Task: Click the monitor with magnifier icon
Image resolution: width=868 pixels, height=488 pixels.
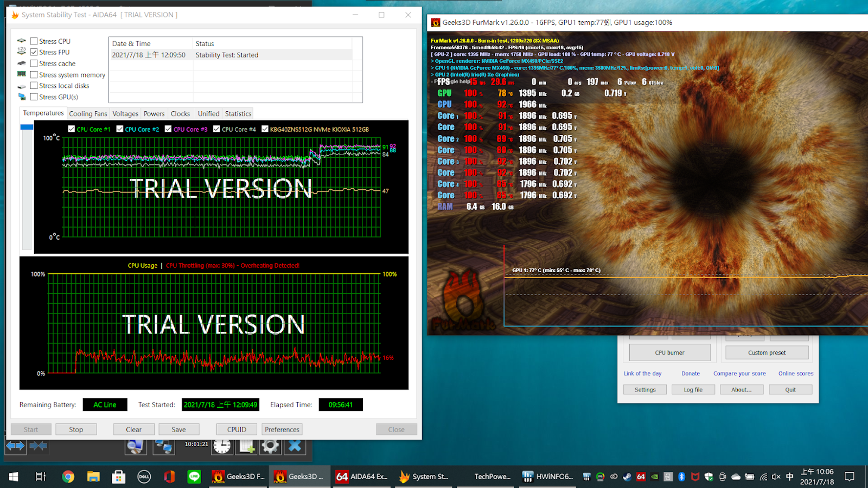Action: pyautogui.click(x=136, y=446)
